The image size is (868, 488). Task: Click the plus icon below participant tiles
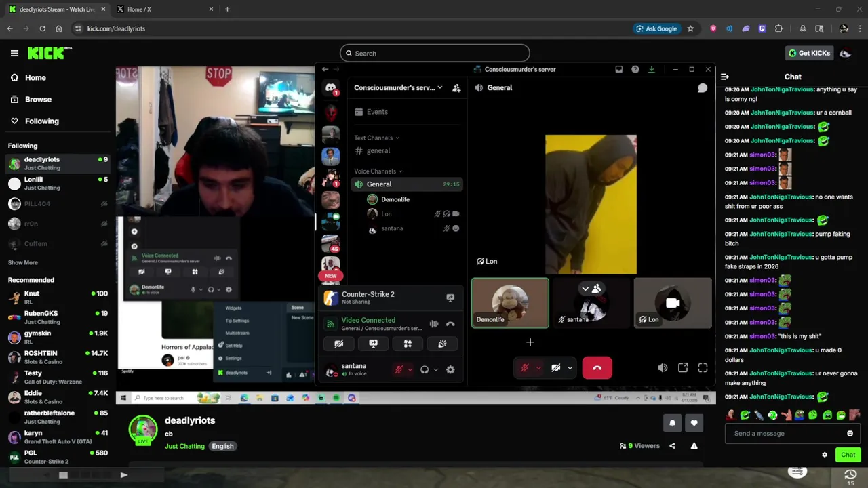tap(530, 342)
